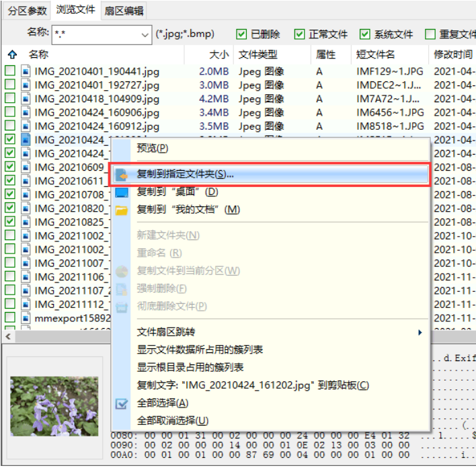Check the box for IMG_20210424_160912.jpg
This screenshot has width=476, height=468.
click(10, 126)
